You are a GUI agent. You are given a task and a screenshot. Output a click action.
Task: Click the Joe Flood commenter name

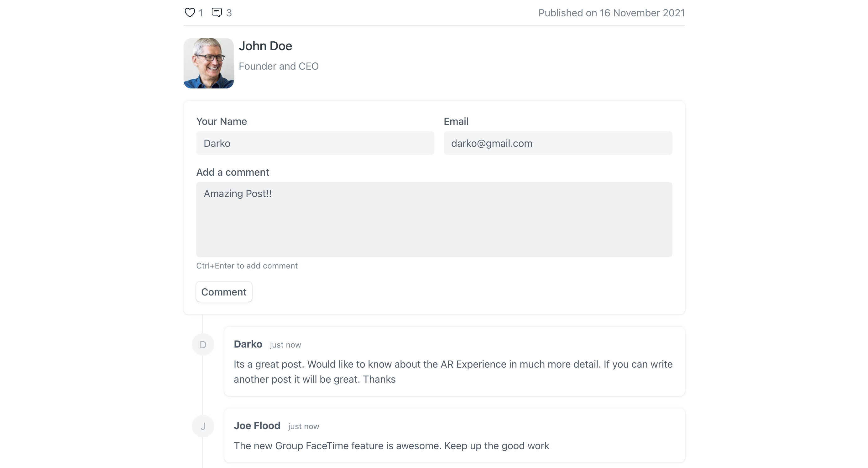click(257, 426)
